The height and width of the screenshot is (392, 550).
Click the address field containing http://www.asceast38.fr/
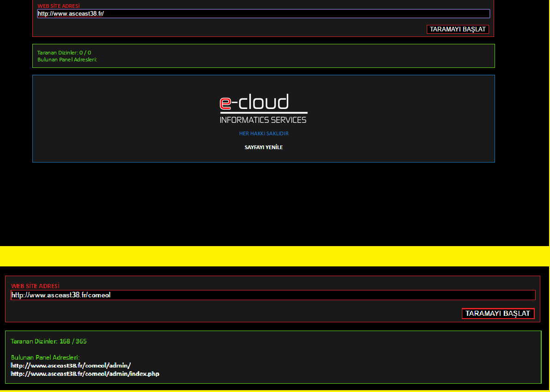263,14
